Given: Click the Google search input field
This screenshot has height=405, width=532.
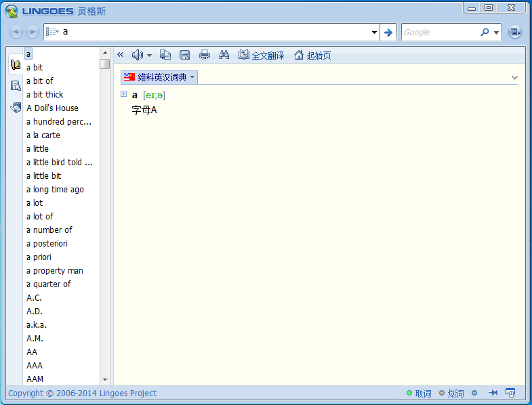Looking at the screenshot, I should tap(439, 32).
